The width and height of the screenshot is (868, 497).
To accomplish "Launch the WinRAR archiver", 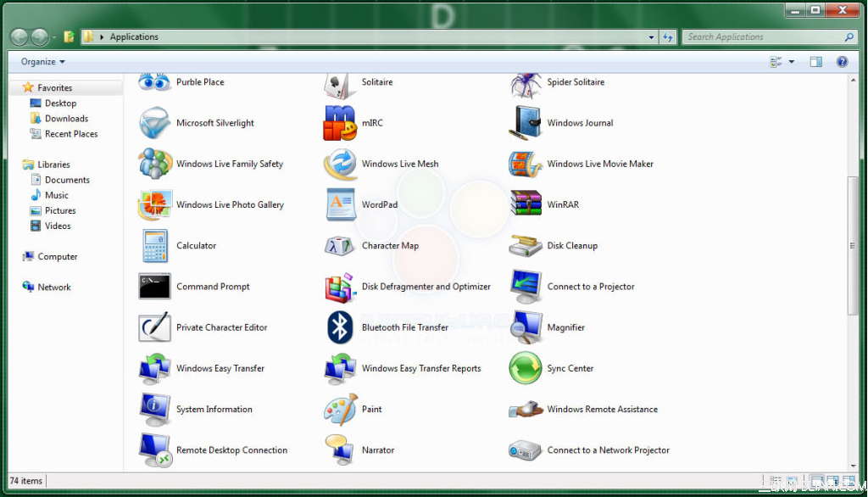I will click(x=564, y=204).
